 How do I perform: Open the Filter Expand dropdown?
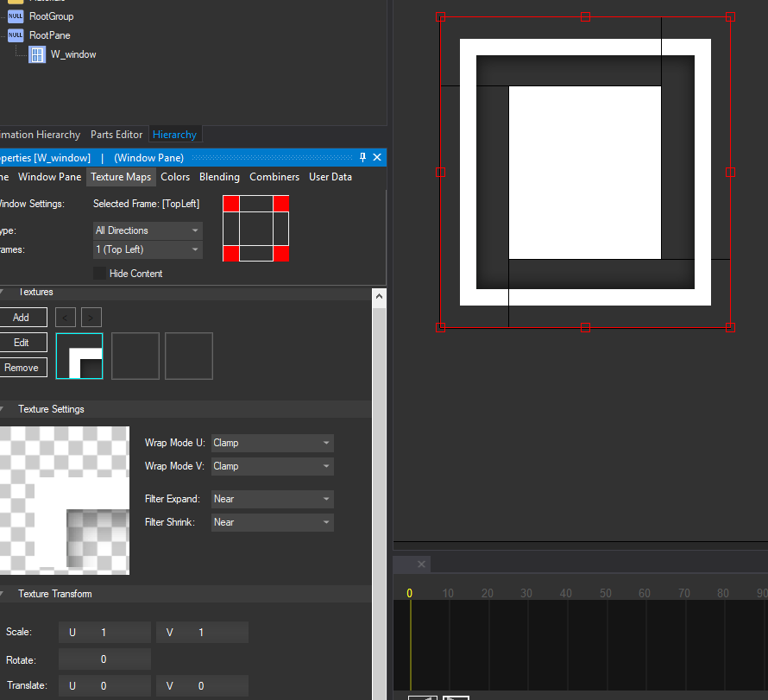point(273,499)
